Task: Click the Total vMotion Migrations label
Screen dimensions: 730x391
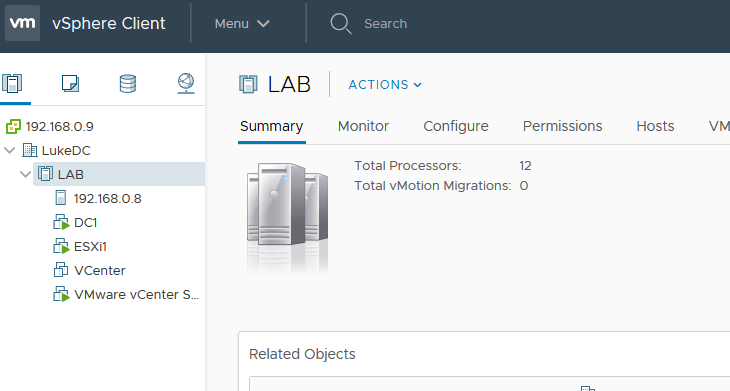Action: 433,186
